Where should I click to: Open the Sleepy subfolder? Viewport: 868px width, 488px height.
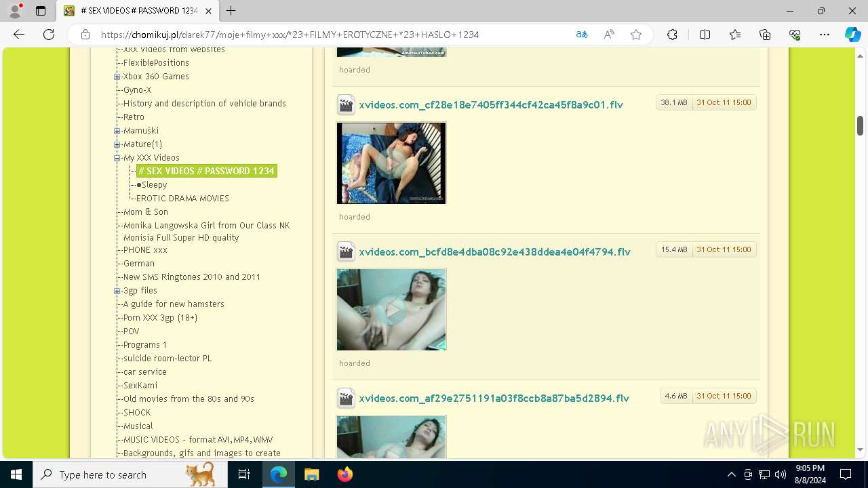pyautogui.click(x=155, y=185)
